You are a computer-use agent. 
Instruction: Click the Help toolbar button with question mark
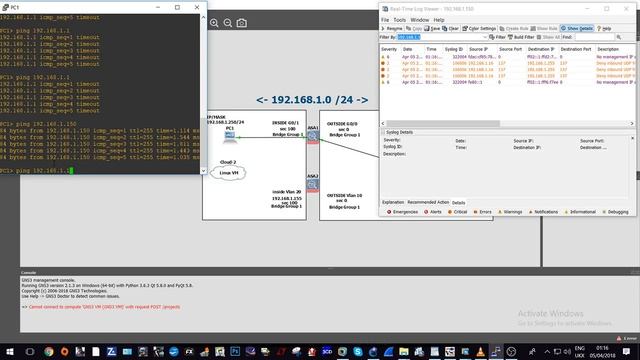click(604, 29)
